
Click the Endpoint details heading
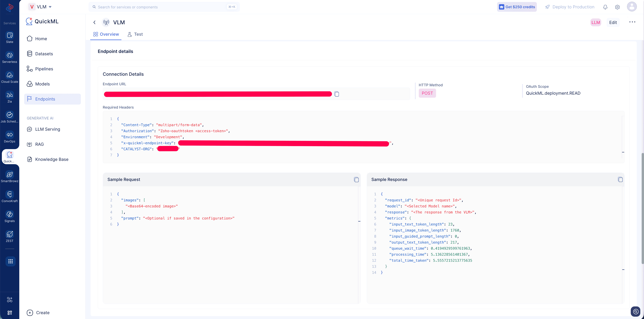coord(115,51)
